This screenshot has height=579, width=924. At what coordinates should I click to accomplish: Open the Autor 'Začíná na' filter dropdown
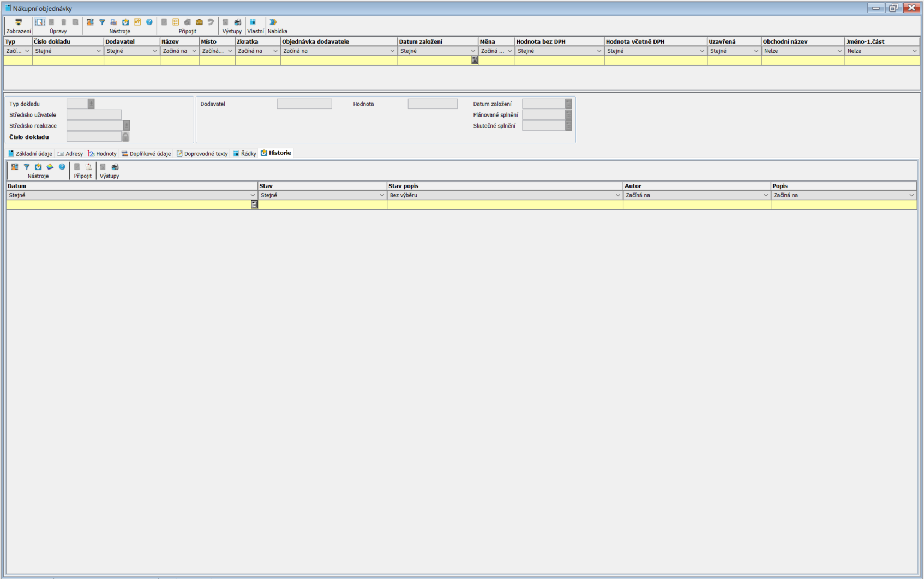765,195
